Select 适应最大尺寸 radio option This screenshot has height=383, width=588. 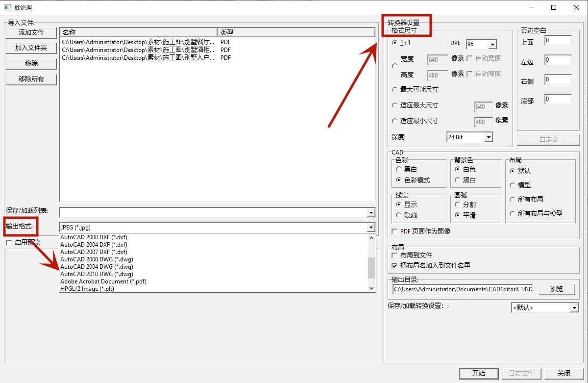tap(395, 105)
